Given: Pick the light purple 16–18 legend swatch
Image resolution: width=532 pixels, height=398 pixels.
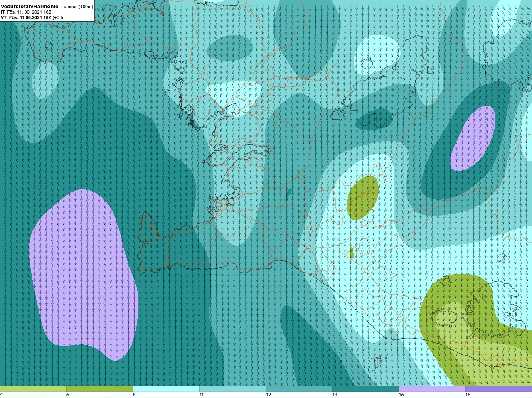Looking at the screenshot, I should tap(432, 389).
